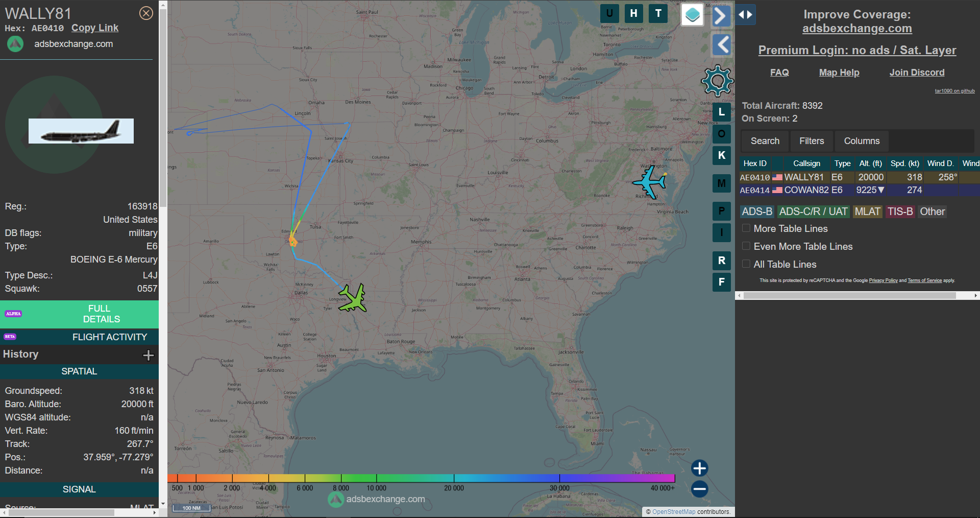Screen dimensions: 980x518
Task: Click the M map button
Action: tap(722, 183)
